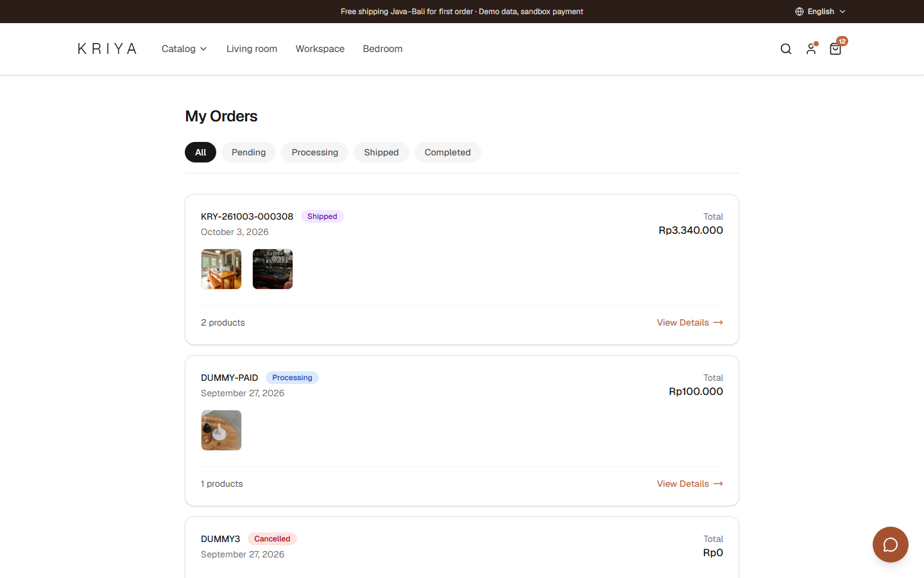The height and width of the screenshot is (578, 924).
Task: Click the Processing status badge on DUMMY-PAID
Action: [x=292, y=378]
